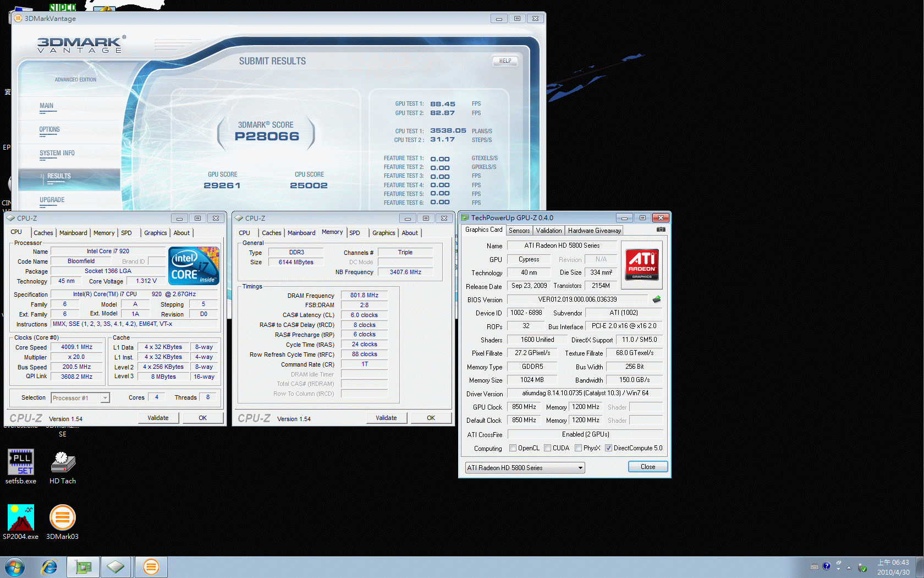Open the setfsb.exe desktop icon

(x=21, y=466)
